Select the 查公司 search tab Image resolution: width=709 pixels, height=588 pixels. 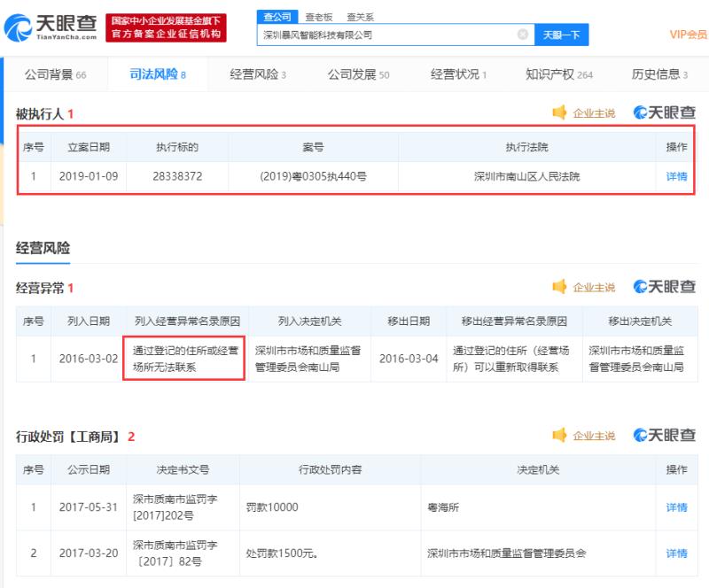pyautogui.click(x=277, y=17)
